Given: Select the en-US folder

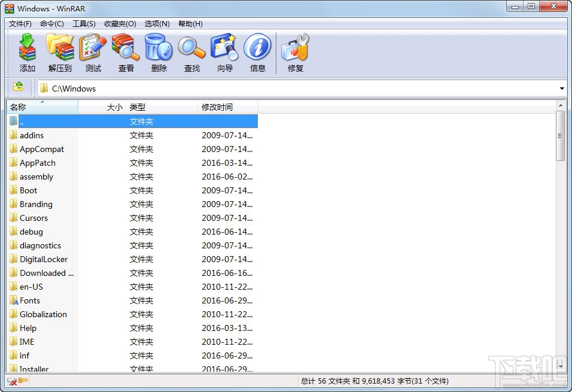Looking at the screenshot, I should pyautogui.click(x=31, y=287).
